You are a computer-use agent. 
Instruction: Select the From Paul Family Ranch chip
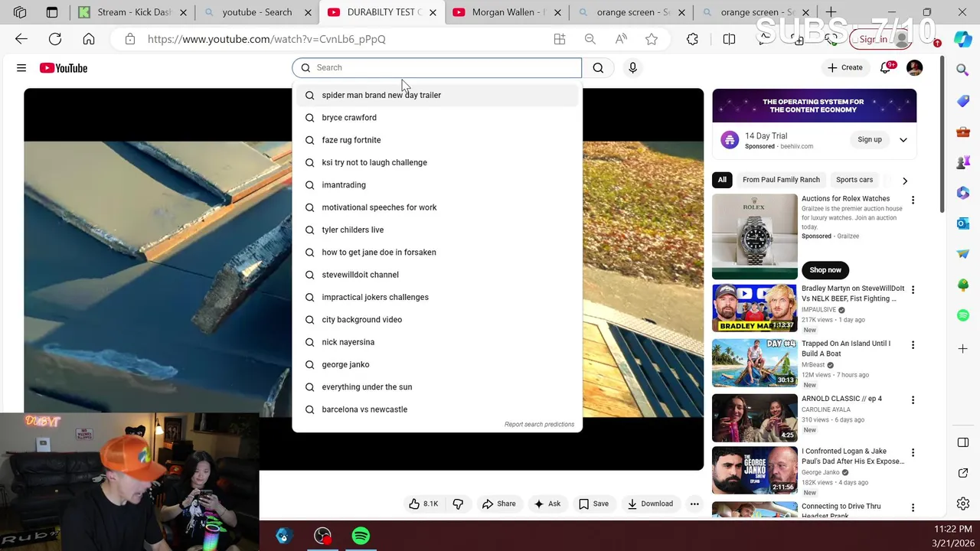click(x=781, y=180)
